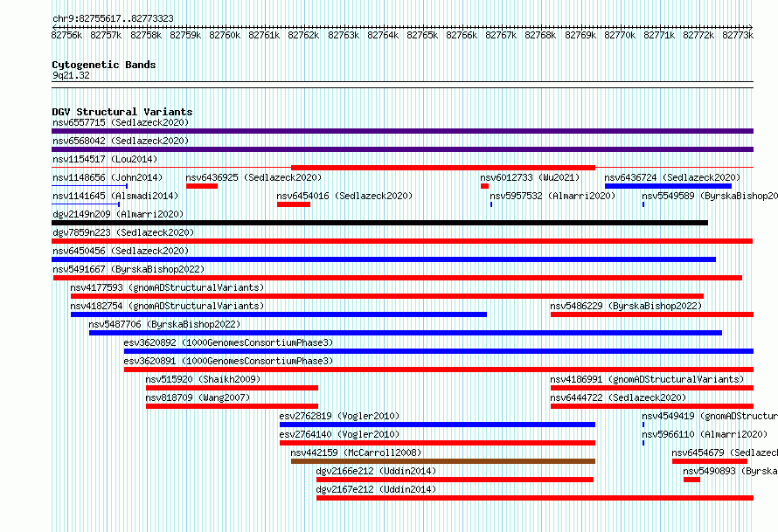
Task: Click the esv2762819 (Vogler2010) blue bar
Action: pos(437,425)
